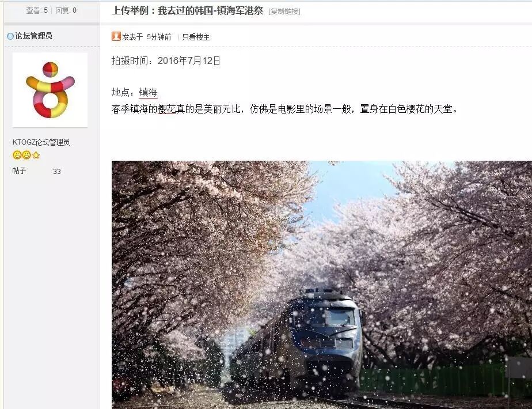Click the KTOGZ论坛管理员 user title

tap(41, 142)
